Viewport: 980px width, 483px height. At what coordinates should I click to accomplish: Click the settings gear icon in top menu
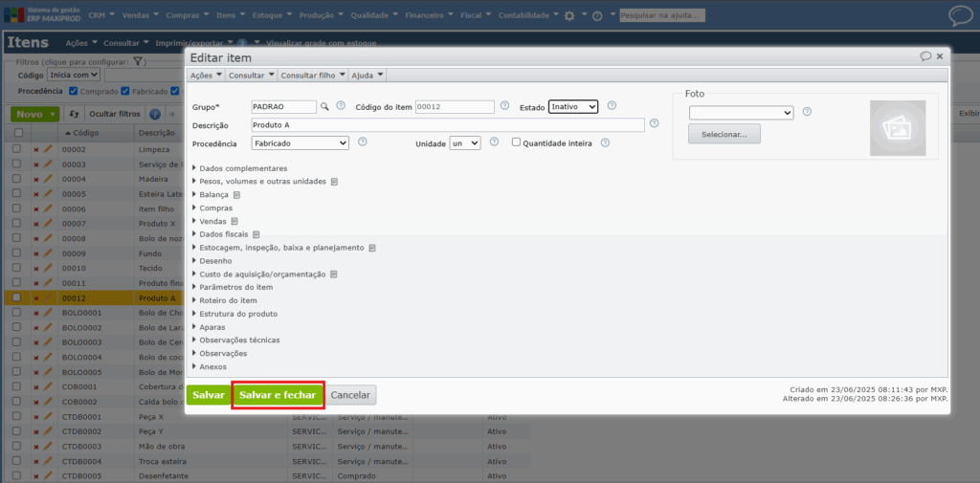(569, 15)
